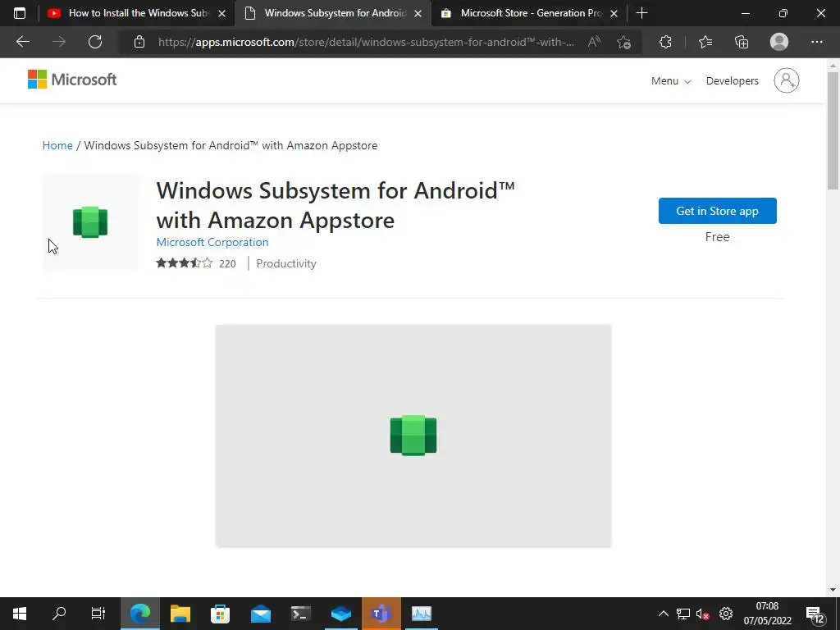
Task: Click the scrollbar down arrow
Action: coord(833,590)
